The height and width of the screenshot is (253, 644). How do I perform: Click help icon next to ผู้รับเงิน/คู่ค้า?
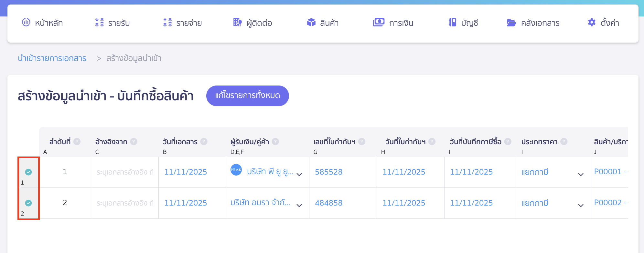point(275,141)
